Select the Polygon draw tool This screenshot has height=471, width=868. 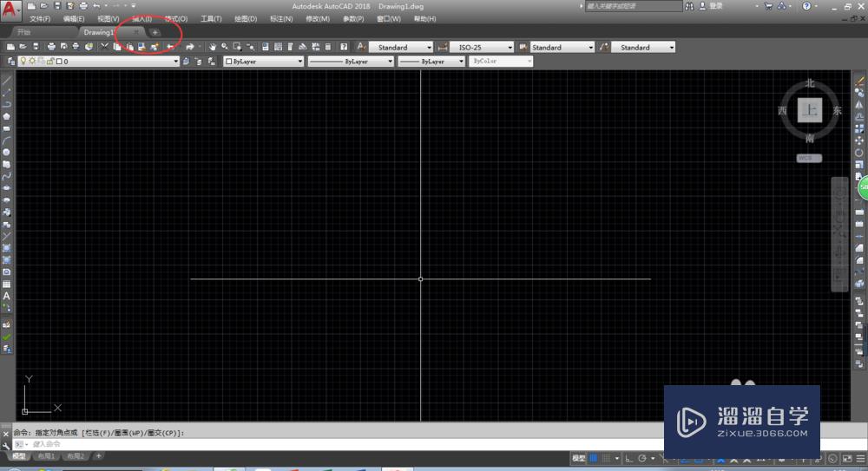tap(7, 116)
